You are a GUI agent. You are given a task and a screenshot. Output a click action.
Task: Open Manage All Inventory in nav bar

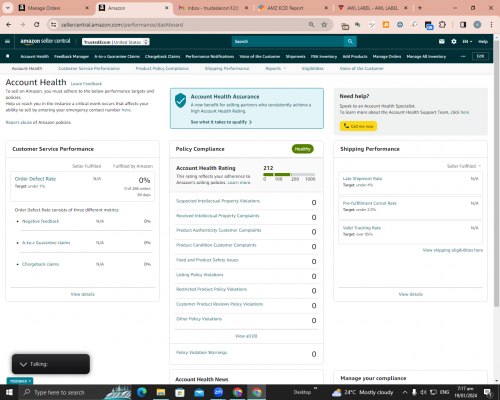click(x=426, y=57)
